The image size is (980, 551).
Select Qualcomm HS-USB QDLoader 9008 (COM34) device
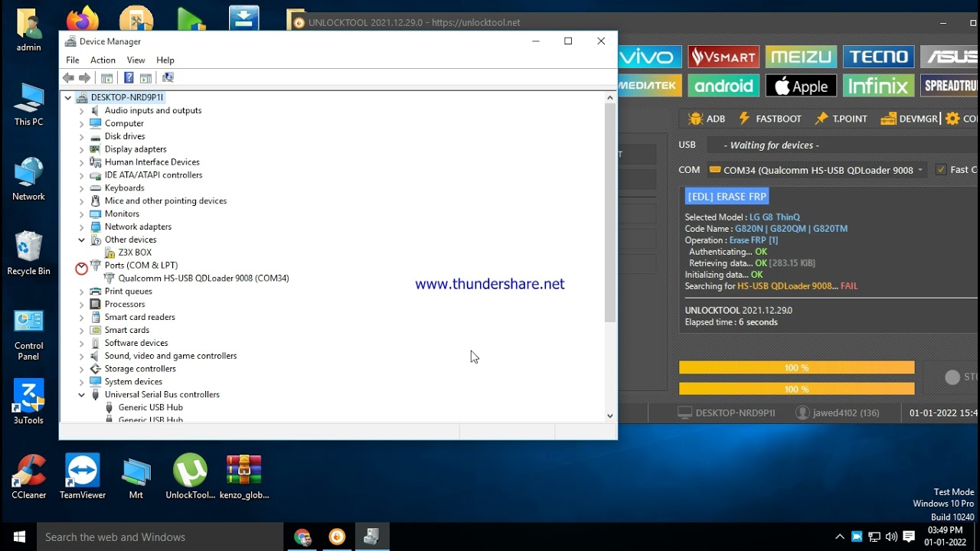(204, 278)
